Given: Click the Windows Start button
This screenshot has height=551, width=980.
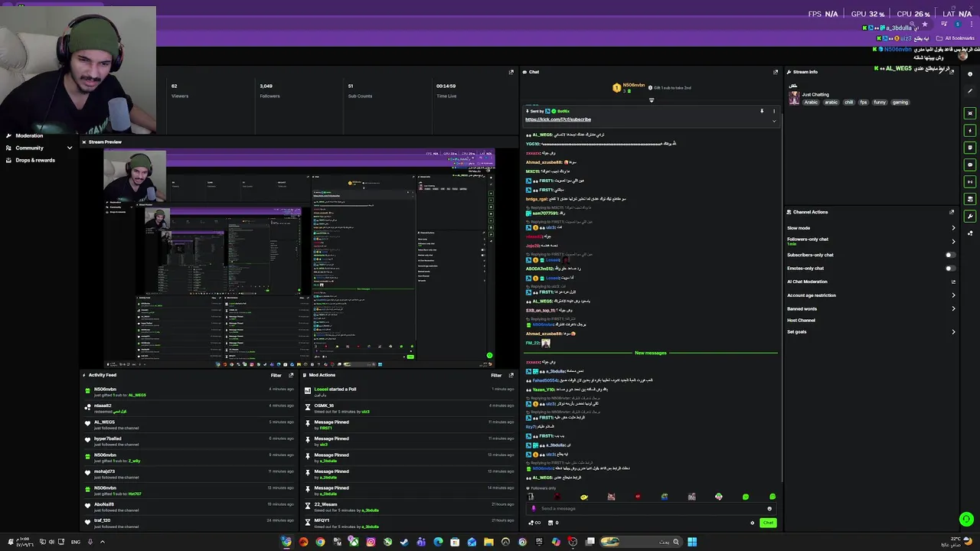Looking at the screenshot, I should [x=692, y=542].
